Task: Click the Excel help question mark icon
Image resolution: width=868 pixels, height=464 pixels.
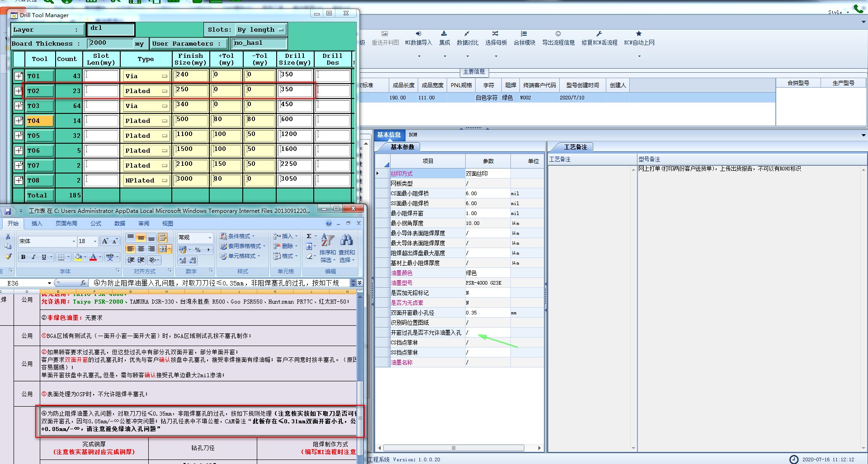Action: (x=329, y=223)
